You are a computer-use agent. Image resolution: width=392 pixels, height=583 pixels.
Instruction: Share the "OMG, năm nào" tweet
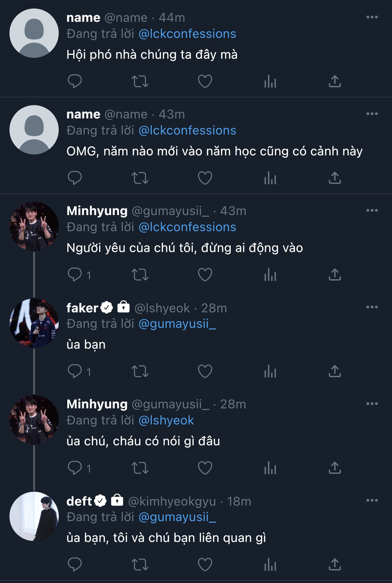click(x=335, y=178)
